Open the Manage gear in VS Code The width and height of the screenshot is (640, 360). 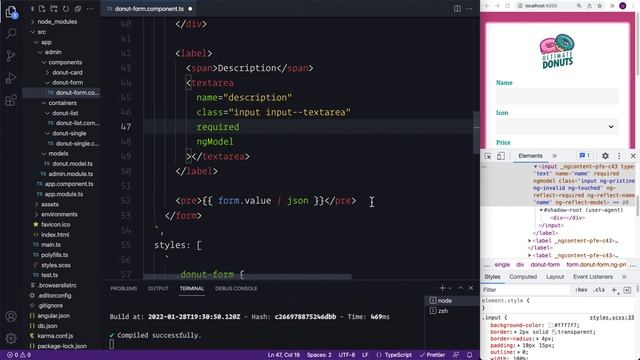tap(11, 338)
